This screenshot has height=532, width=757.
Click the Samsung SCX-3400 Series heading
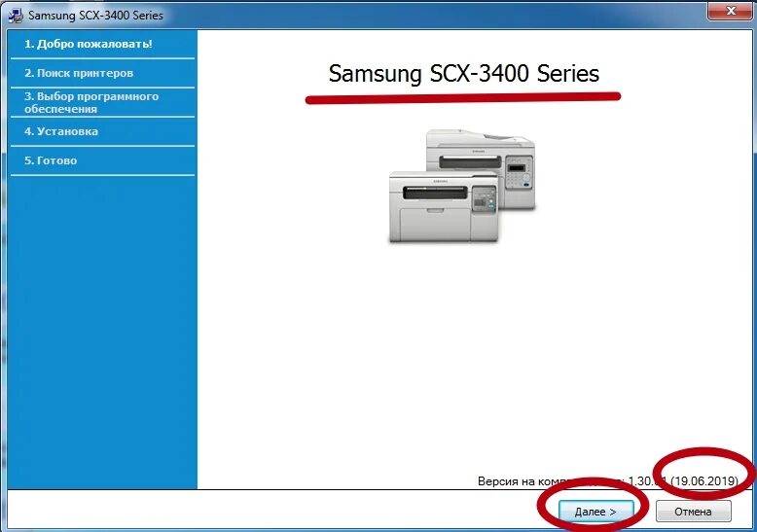tap(464, 74)
